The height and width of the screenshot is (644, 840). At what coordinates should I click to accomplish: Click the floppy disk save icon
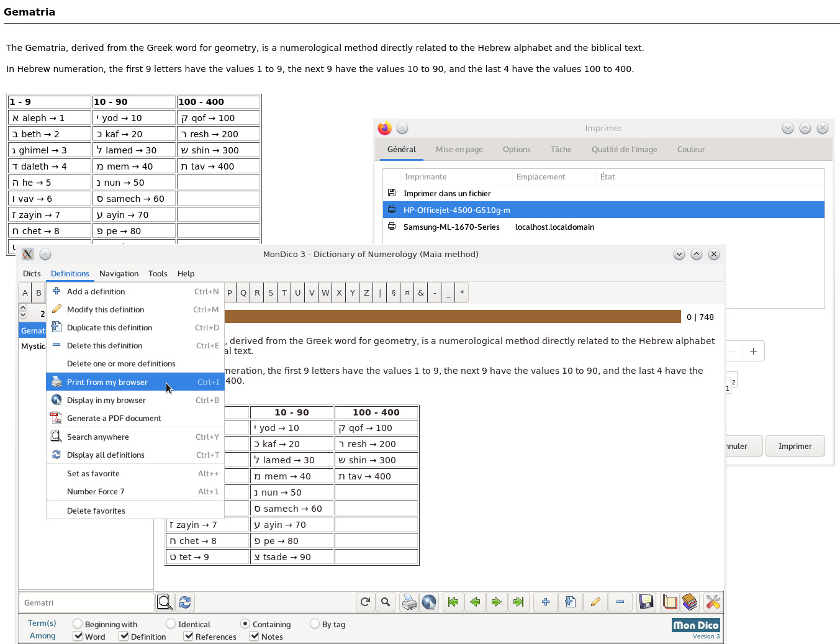pos(646,602)
